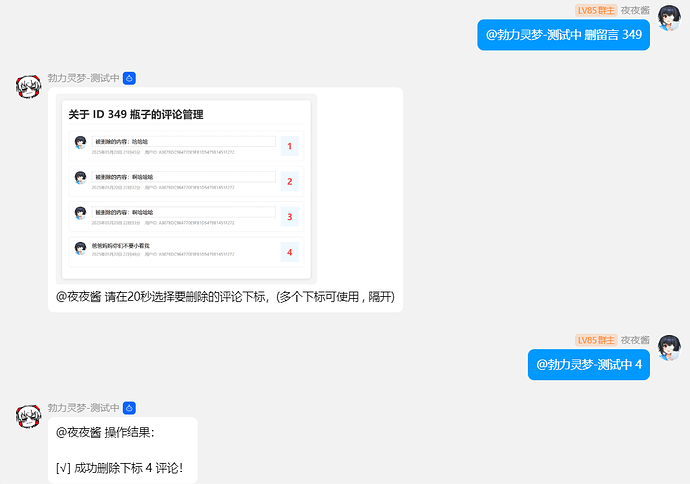690x484 pixels.
Task: Click title '关于 ID 349 瓶子的评论管理'
Action: click(136, 114)
